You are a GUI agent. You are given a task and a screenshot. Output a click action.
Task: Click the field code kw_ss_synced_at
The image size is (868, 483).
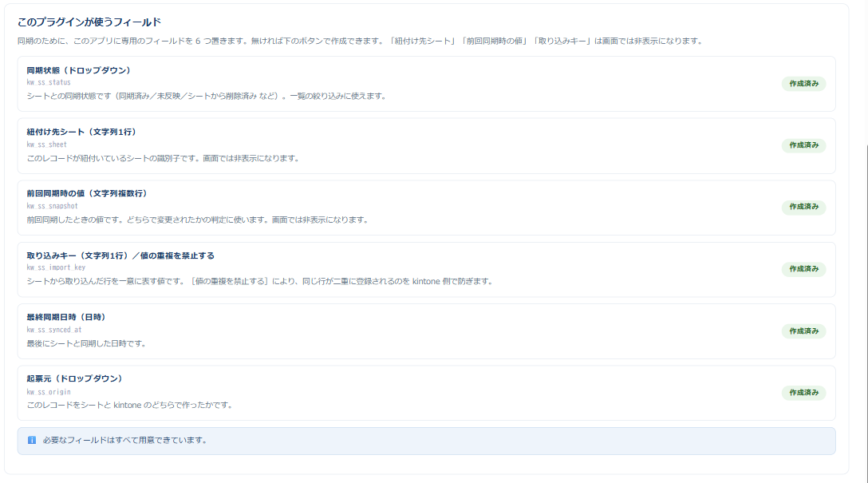(53, 330)
